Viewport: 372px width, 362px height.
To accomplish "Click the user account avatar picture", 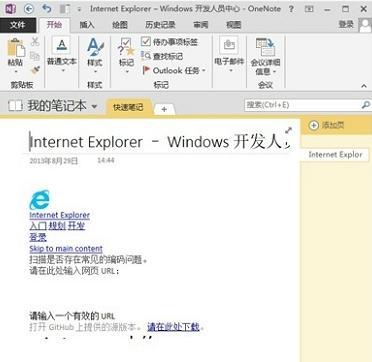I will coord(365,25).
